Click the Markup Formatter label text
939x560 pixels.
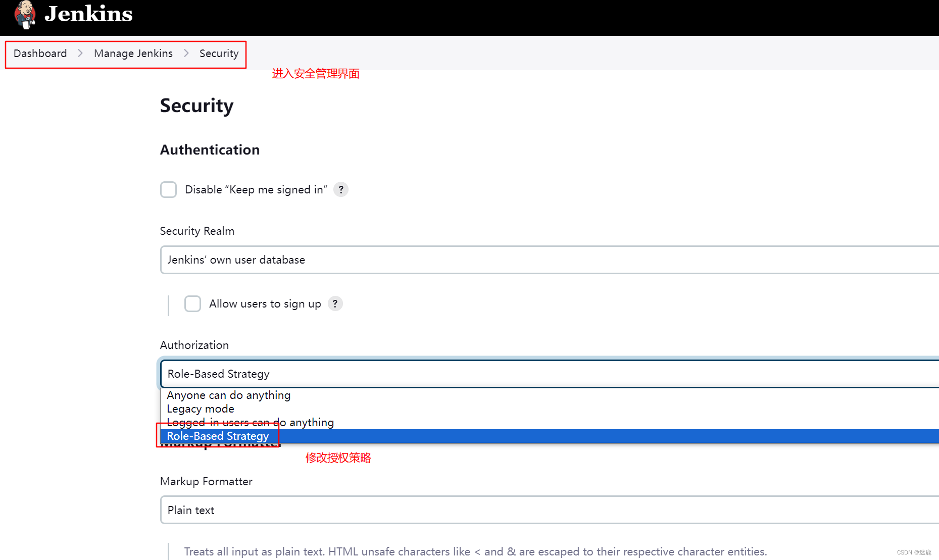coord(206,482)
